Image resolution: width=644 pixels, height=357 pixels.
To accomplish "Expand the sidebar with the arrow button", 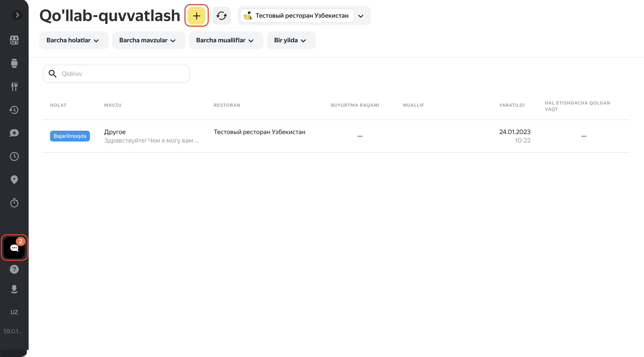I will (17, 15).
